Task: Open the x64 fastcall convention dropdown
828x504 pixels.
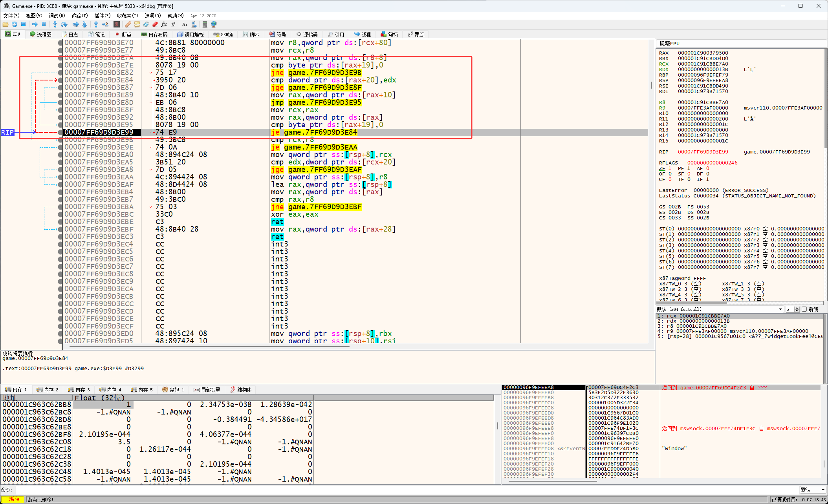Action: pos(780,309)
